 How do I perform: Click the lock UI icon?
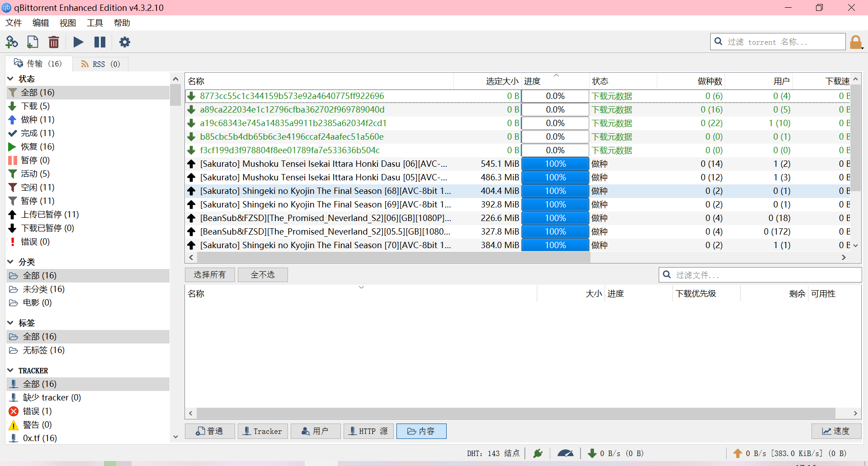coord(856,42)
